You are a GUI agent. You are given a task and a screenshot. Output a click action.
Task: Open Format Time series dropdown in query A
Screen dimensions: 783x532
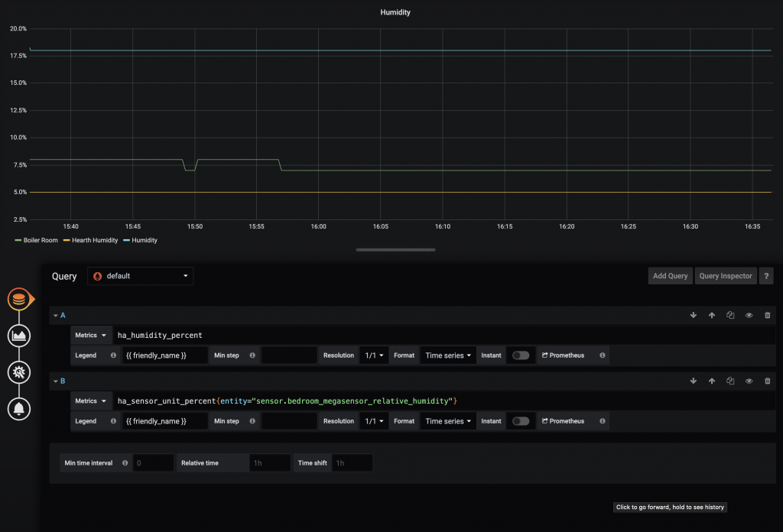(x=448, y=355)
